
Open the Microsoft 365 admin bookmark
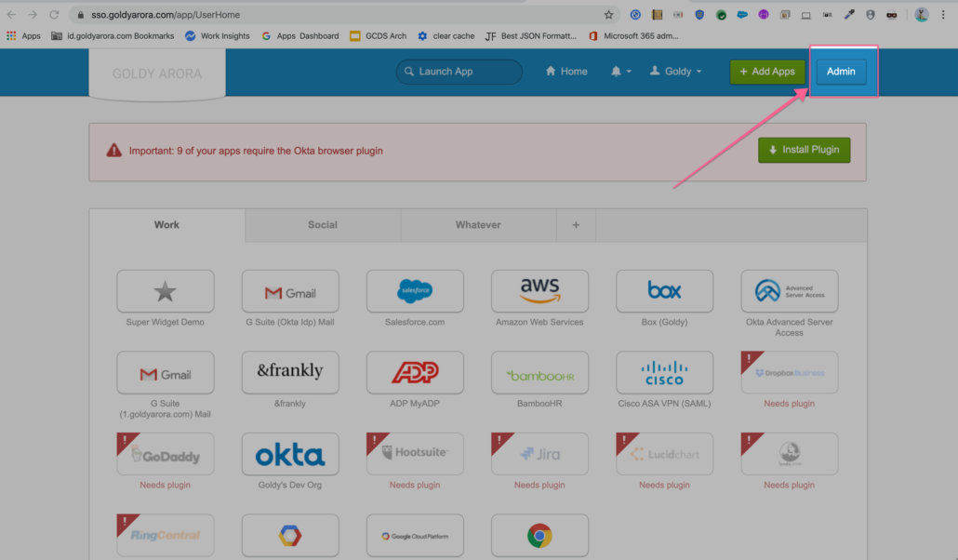click(x=633, y=36)
